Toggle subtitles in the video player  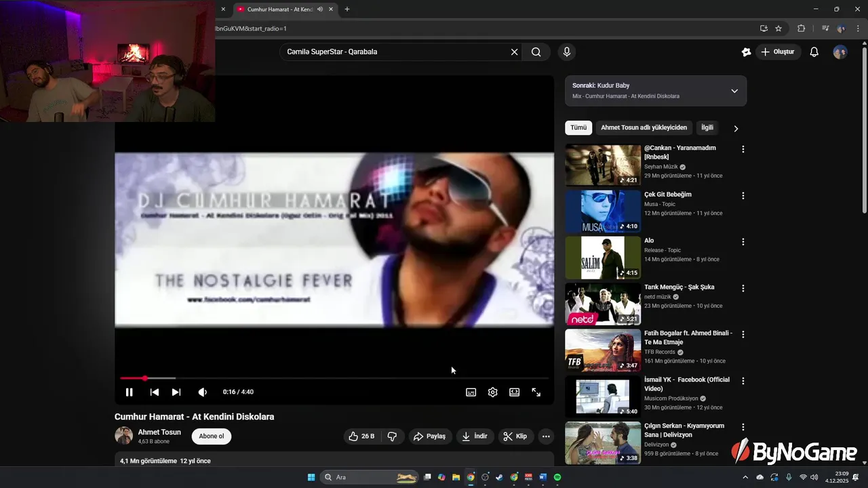point(471,392)
